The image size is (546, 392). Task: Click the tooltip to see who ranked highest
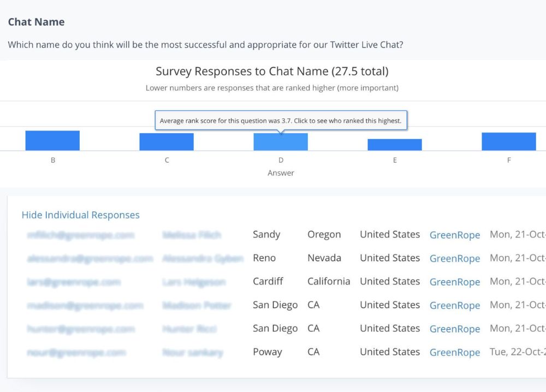click(281, 120)
